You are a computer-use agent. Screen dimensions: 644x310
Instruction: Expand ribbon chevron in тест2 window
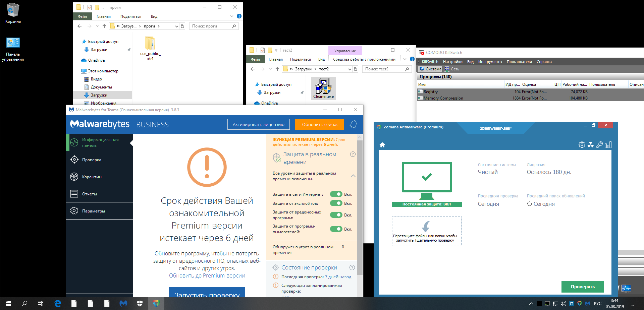click(x=405, y=59)
